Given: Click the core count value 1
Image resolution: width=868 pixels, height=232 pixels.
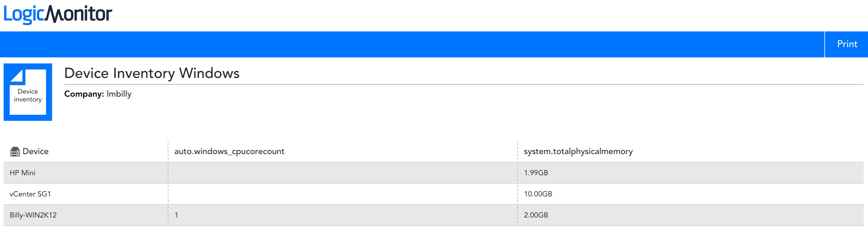Looking at the screenshot, I should point(176,215).
